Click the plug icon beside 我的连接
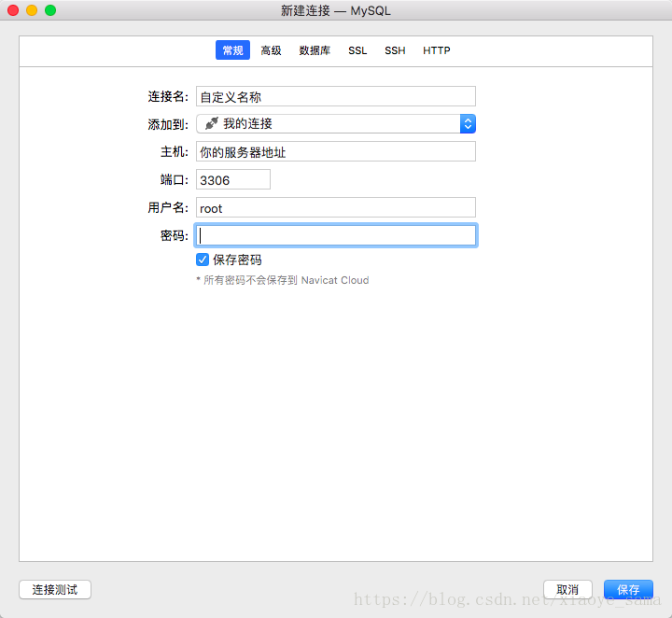The height and width of the screenshot is (618, 672). click(211, 124)
